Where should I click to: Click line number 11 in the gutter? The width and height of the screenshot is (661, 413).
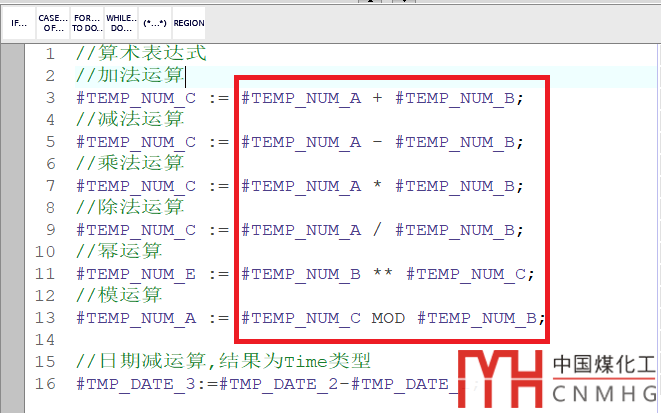click(x=45, y=274)
